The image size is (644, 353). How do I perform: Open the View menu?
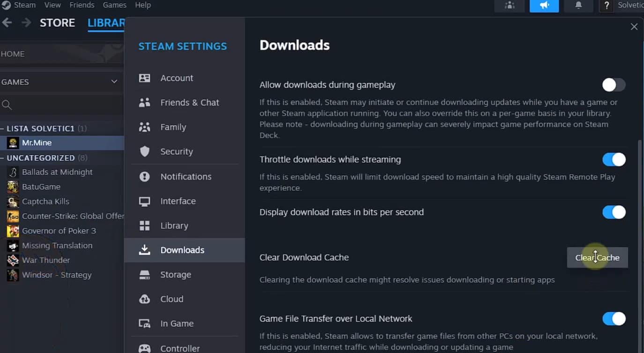(x=52, y=5)
